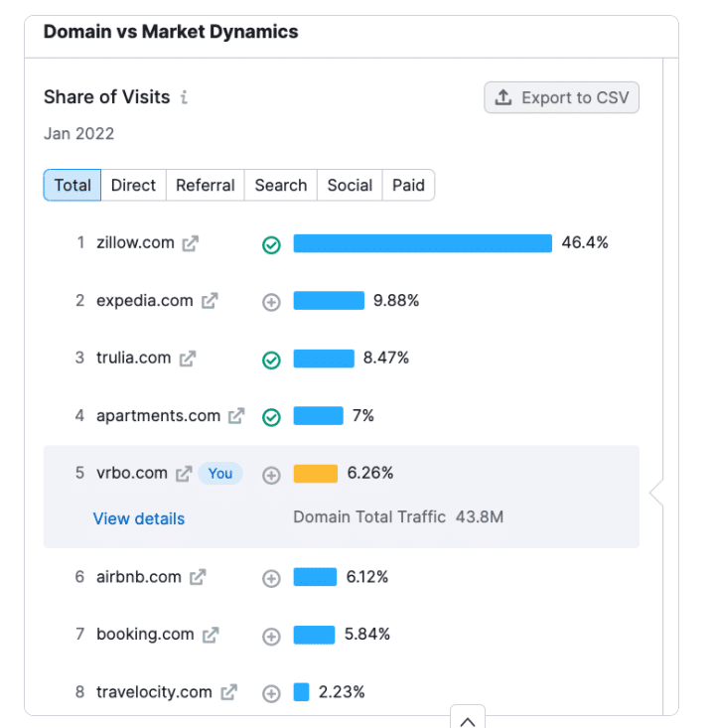714x728 pixels.
Task: Switch to the Direct tab
Action: click(133, 186)
